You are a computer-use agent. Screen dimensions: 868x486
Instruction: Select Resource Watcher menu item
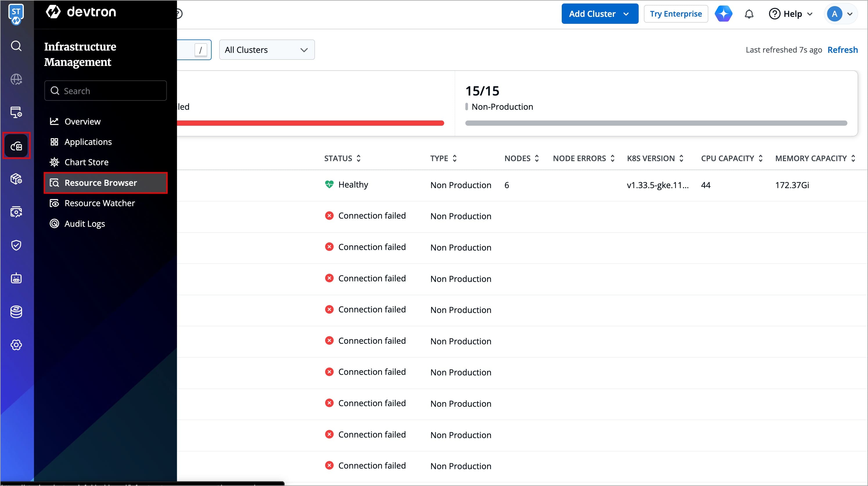[99, 203]
